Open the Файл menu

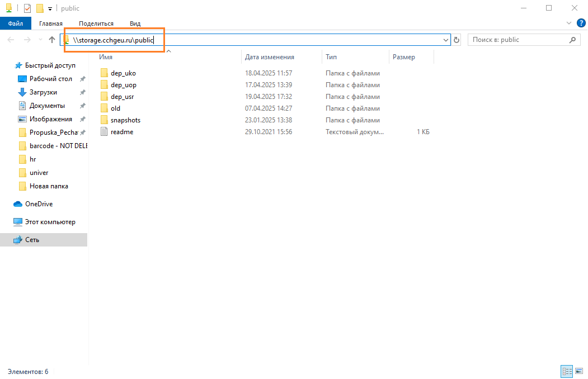pyautogui.click(x=16, y=23)
